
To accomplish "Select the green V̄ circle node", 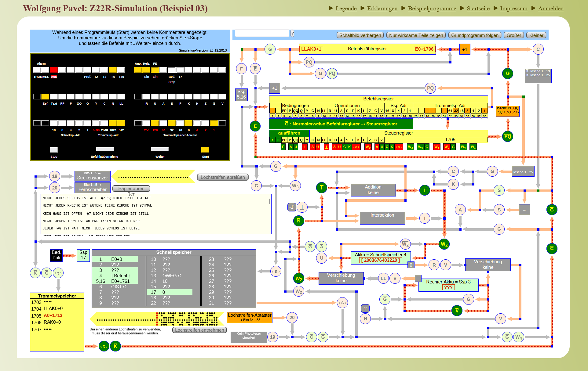I will click(x=457, y=311).
